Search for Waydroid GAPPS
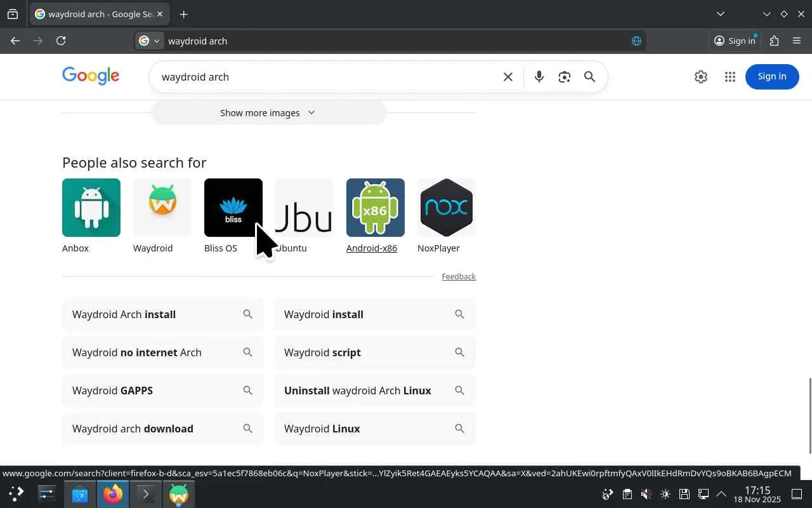The width and height of the screenshot is (812, 508). (162, 391)
